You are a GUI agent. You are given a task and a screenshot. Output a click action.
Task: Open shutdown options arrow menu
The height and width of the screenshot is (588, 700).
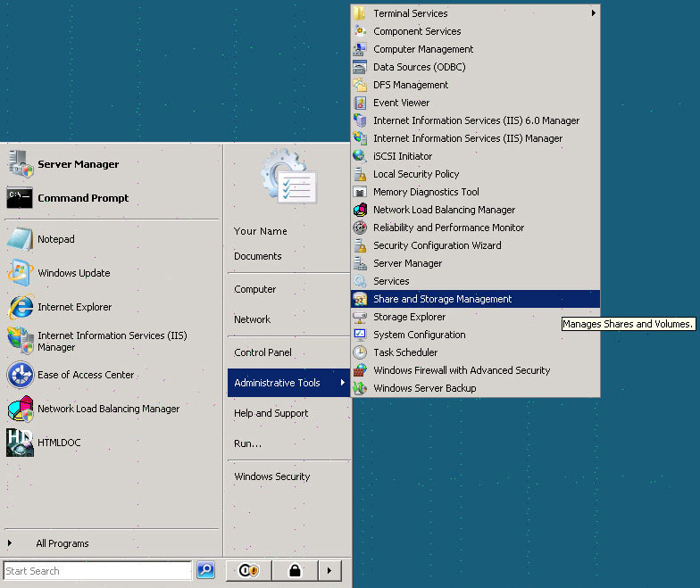pyautogui.click(x=329, y=571)
